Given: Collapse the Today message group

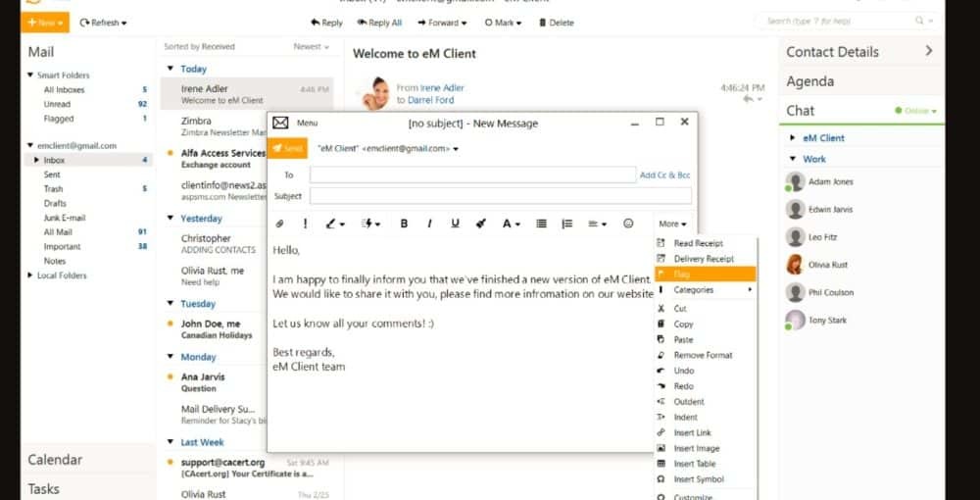Looking at the screenshot, I should point(171,70).
